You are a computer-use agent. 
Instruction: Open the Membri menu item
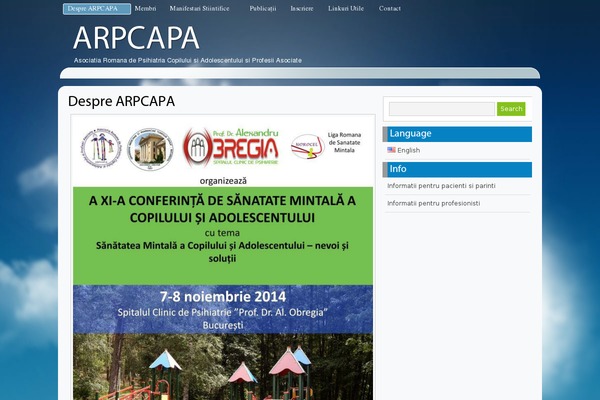[145, 8]
